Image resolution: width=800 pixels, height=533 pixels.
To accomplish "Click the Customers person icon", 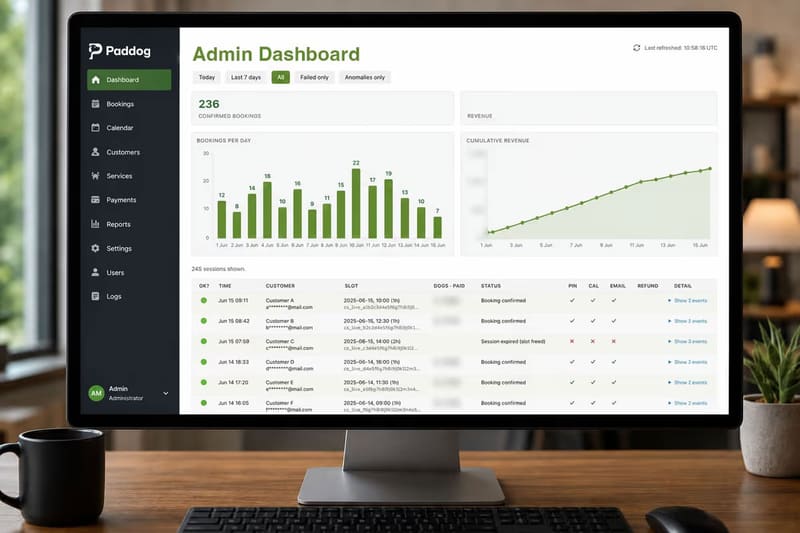I will coord(95,152).
